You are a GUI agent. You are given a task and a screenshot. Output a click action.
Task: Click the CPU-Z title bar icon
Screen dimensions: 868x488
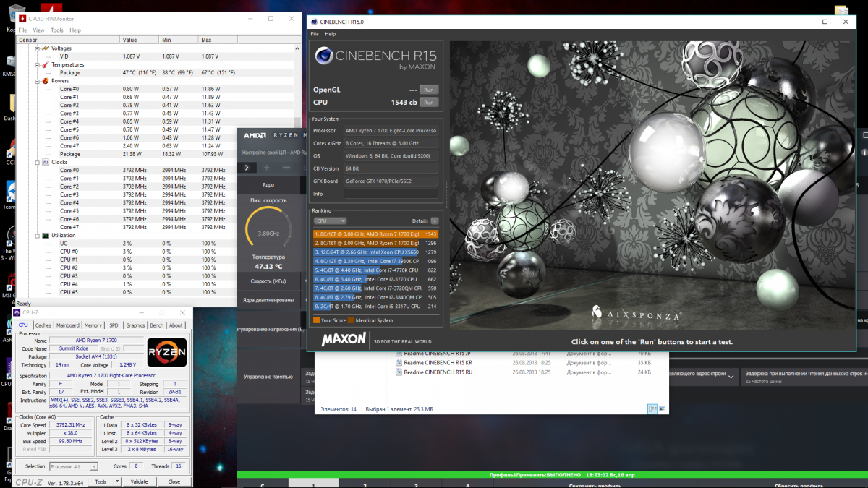(x=17, y=312)
